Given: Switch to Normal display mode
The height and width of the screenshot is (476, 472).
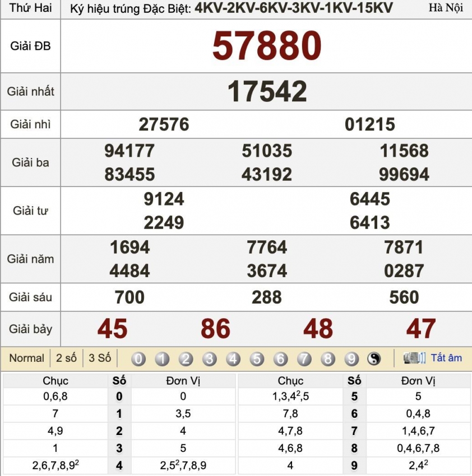Looking at the screenshot, I should click(x=26, y=358).
